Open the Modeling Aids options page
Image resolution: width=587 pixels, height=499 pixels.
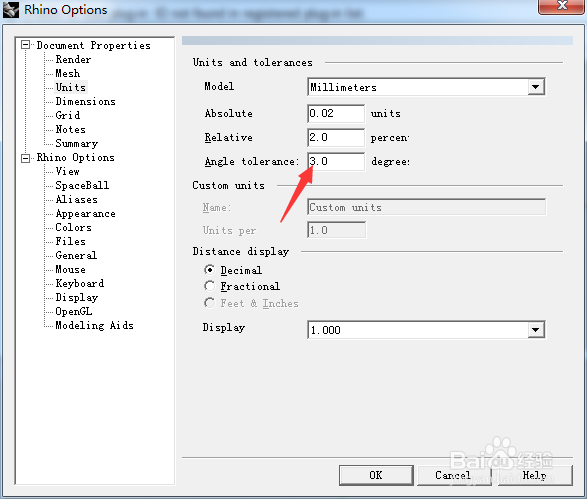coord(94,325)
